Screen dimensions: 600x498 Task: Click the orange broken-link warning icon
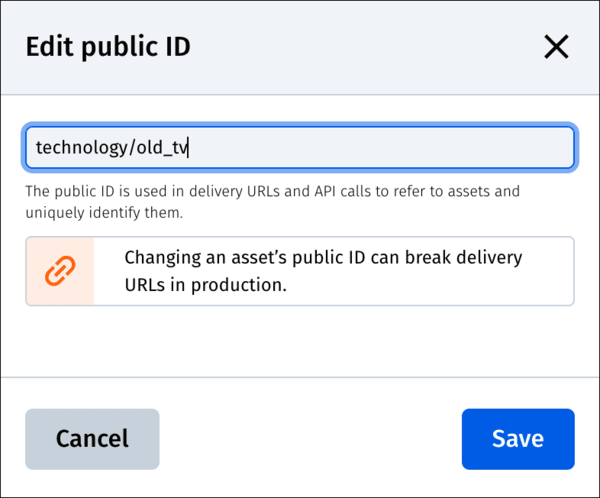60,271
